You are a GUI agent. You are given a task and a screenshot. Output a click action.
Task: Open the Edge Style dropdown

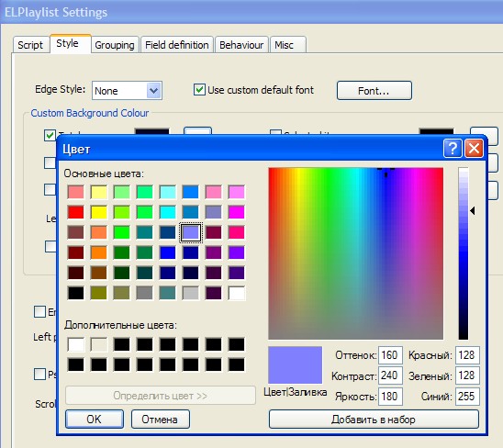tap(153, 91)
